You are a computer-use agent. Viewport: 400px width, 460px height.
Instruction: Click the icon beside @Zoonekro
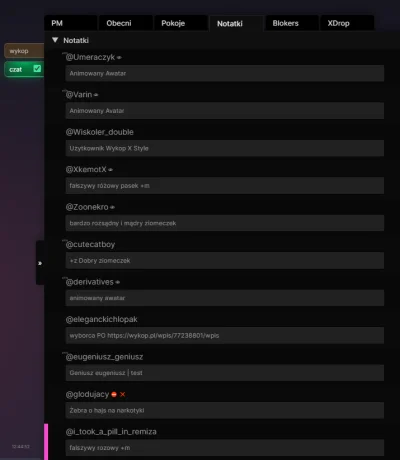point(112,208)
